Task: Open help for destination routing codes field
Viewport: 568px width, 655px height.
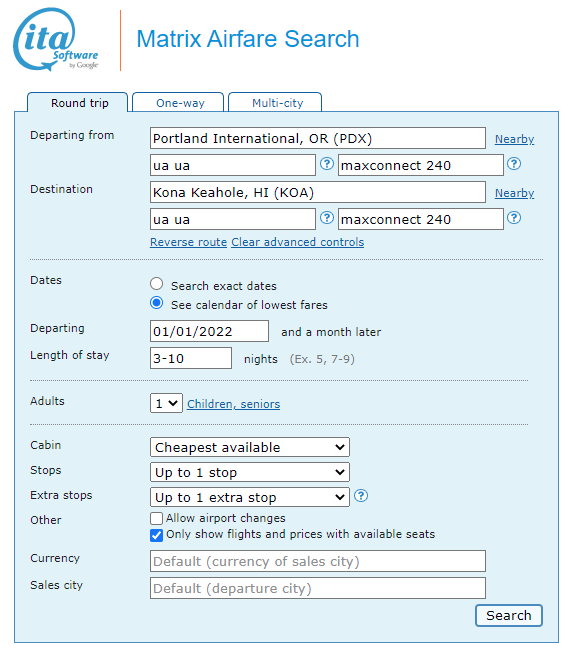Action: pyautogui.click(x=327, y=218)
